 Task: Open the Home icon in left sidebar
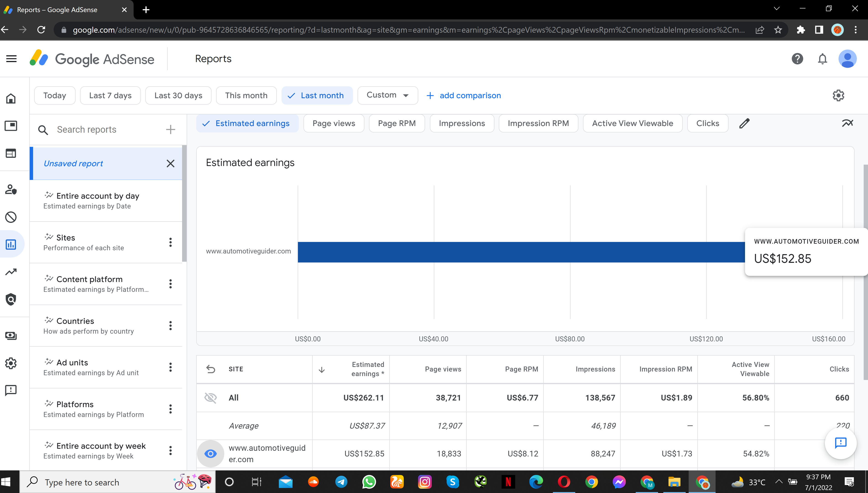pos(11,99)
